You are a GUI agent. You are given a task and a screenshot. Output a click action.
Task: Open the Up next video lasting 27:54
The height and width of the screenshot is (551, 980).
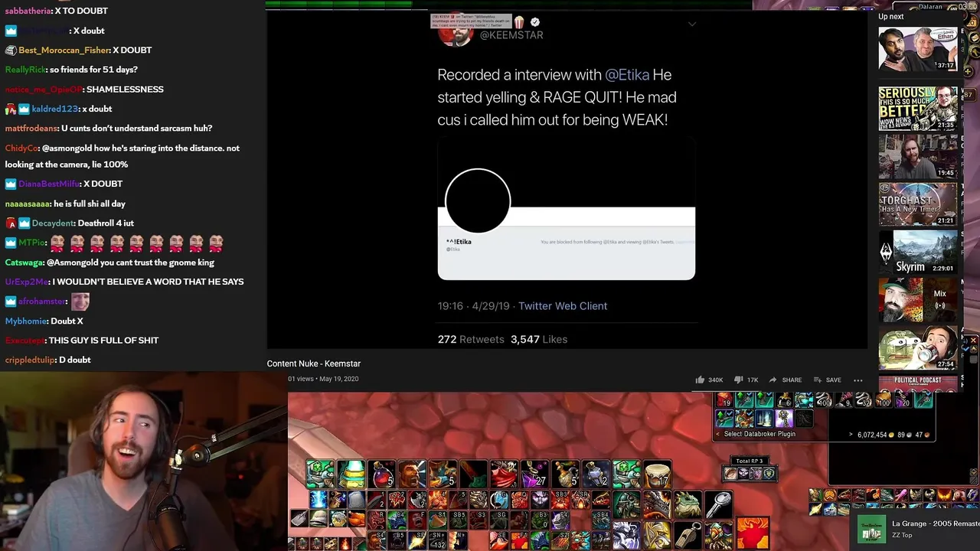(x=917, y=347)
